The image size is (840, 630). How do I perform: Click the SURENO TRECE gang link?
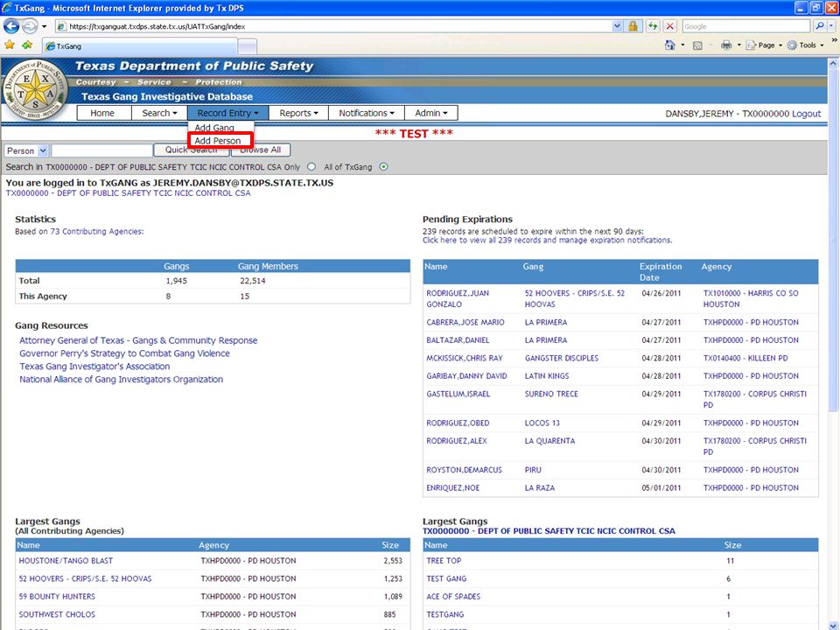point(551,395)
